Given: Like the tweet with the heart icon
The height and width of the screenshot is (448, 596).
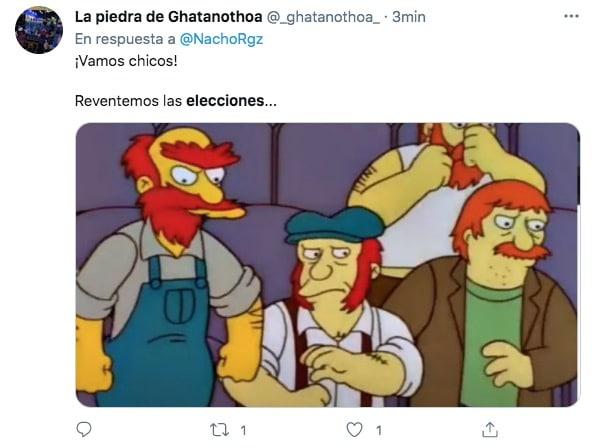Looking at the screenshot, I should 354,430.
